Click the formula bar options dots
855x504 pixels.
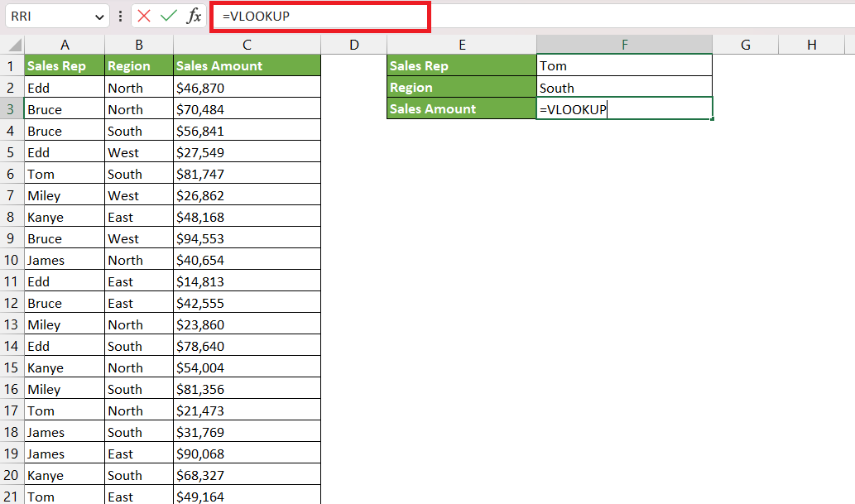(121, 16)
